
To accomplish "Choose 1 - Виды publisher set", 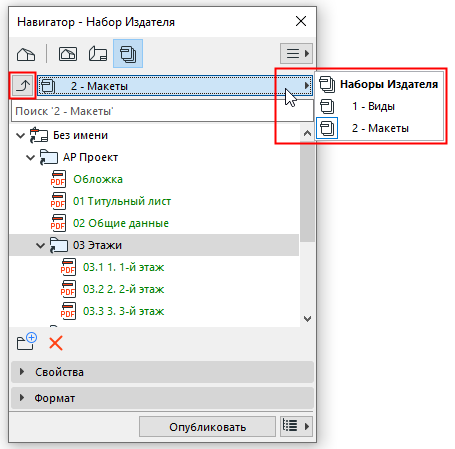I will (x=373, y=106).
